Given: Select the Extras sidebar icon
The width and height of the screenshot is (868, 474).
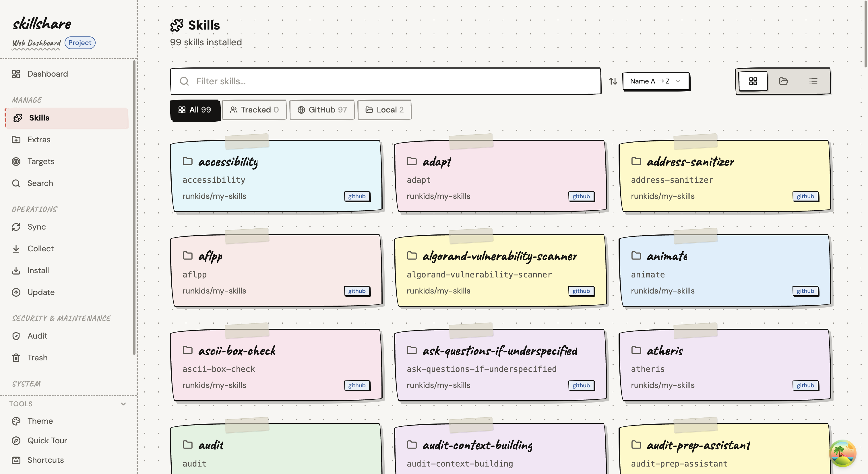Looking at the screenshot, I should 16,139.
